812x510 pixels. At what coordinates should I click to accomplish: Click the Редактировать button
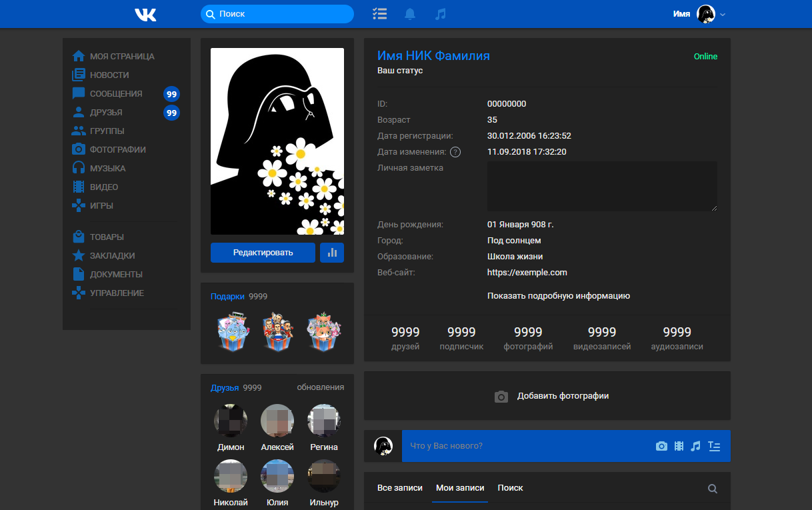pyautogui.click(x=263, y=253)
